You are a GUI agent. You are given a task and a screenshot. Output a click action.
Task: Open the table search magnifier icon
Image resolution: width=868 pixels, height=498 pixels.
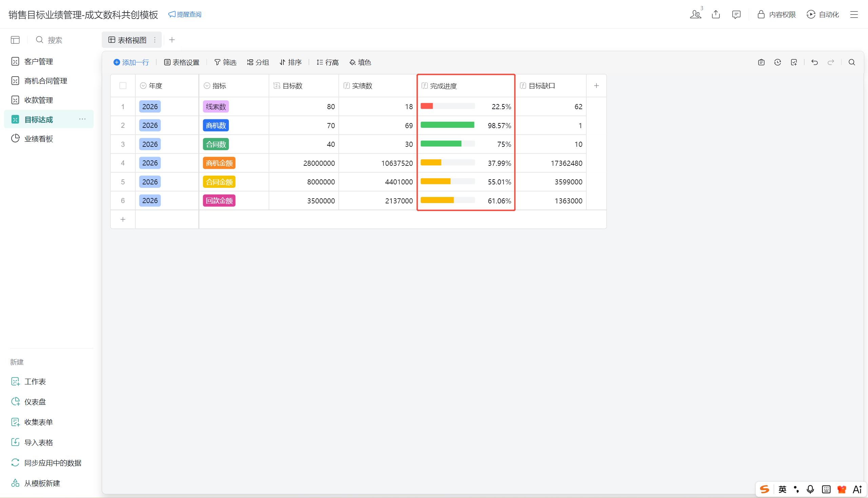852,62
